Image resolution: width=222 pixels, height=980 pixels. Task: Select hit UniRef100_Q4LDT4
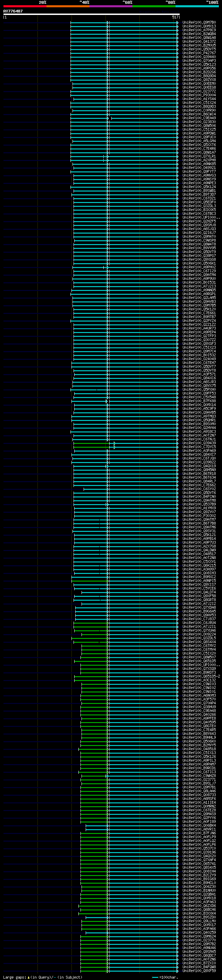tap(199, 592)
